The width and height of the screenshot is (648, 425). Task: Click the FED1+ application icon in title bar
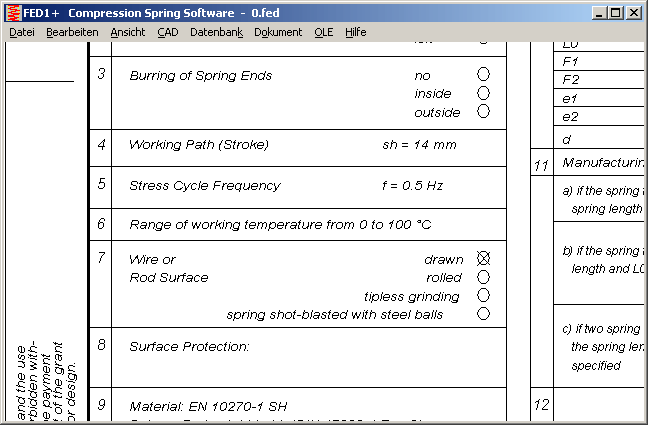point(12,12)
